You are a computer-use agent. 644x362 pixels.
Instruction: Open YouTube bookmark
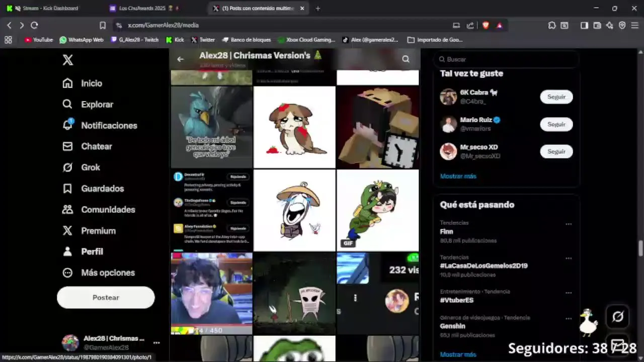(39, 40)
